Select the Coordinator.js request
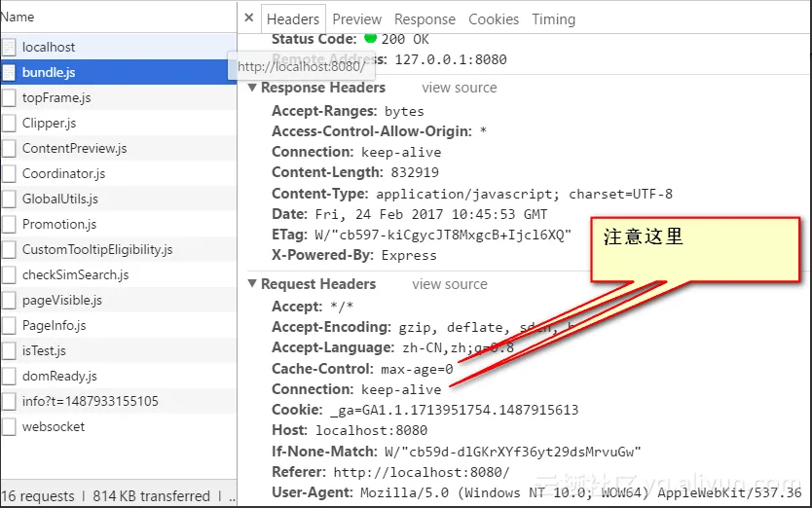This screenshot has height=508, width=812. click(119, 173)
